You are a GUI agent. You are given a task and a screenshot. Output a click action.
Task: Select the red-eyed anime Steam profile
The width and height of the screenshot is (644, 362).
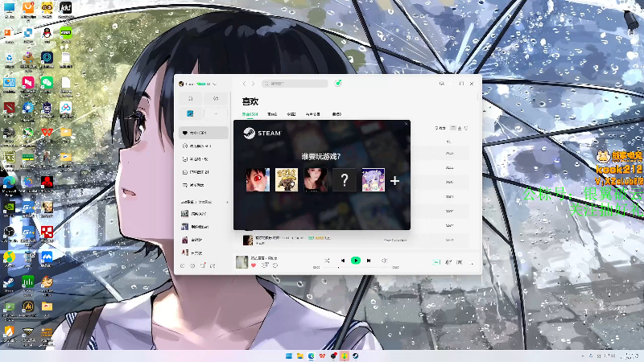(x=258, y=179)
